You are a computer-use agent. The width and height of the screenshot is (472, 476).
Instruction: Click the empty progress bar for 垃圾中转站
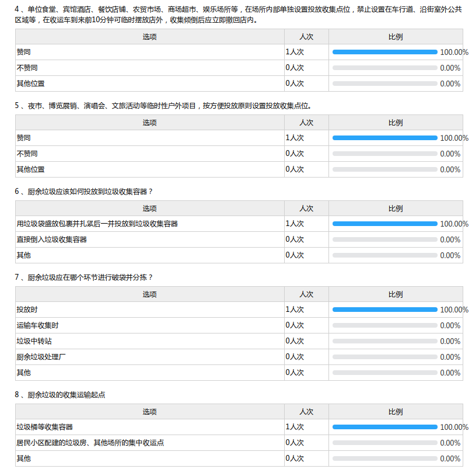[384, 341]
